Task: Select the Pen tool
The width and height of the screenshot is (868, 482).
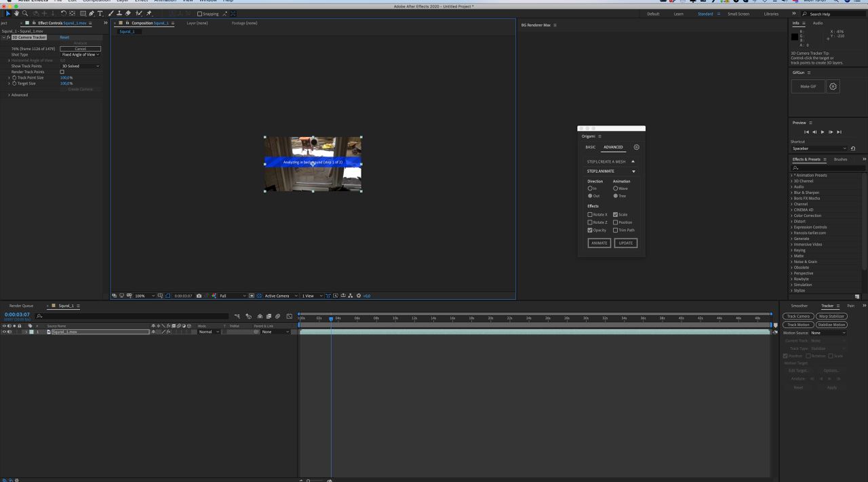Action: pos(92,14)
